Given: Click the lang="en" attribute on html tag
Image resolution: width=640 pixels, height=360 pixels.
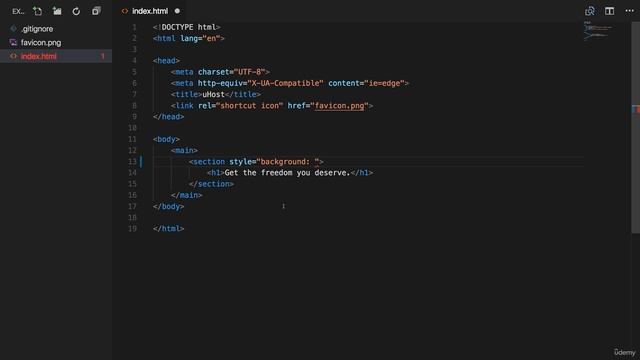Looking at the screenshot, I should [x=200, y=38].
